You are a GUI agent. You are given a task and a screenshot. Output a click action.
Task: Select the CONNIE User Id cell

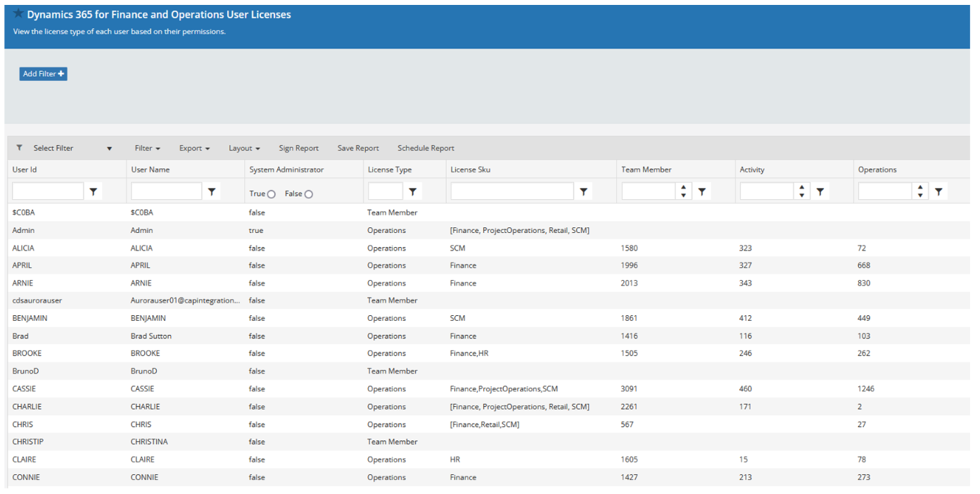26,477
